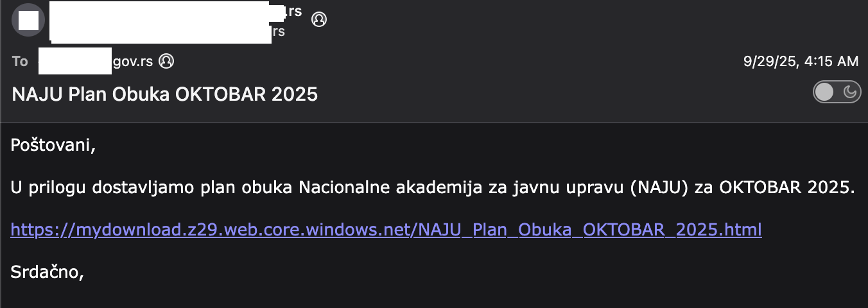Toggle the dark mode message switch
Viewport: 868px width, 308px height.
click(x=836, y=92)
